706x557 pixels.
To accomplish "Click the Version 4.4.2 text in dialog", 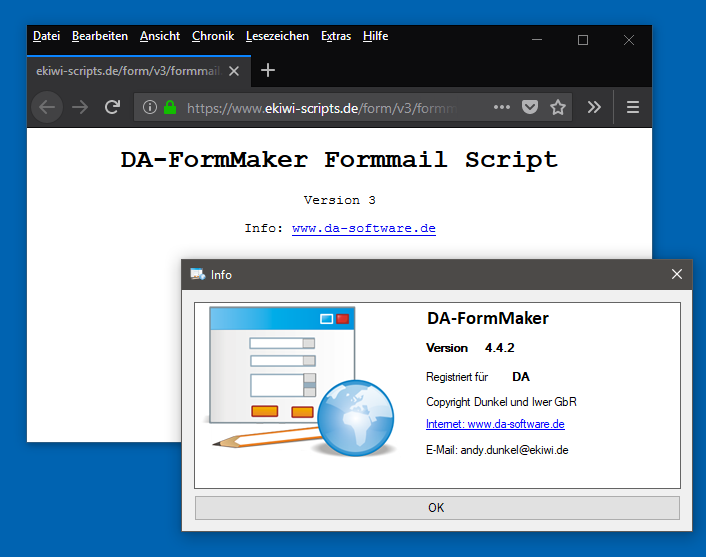I will pos(470,348).
